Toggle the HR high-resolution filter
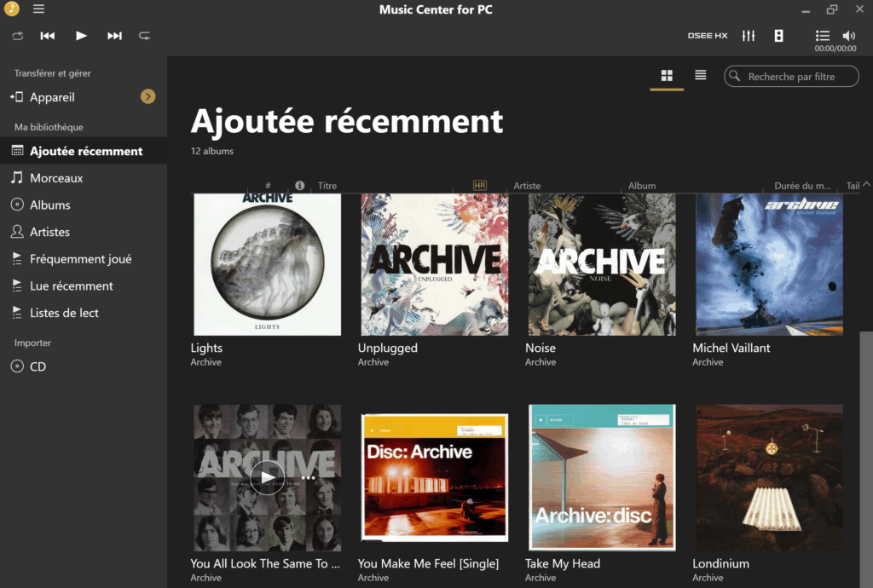The width and height of the screenshot is (873, 588). click(479, 184)
